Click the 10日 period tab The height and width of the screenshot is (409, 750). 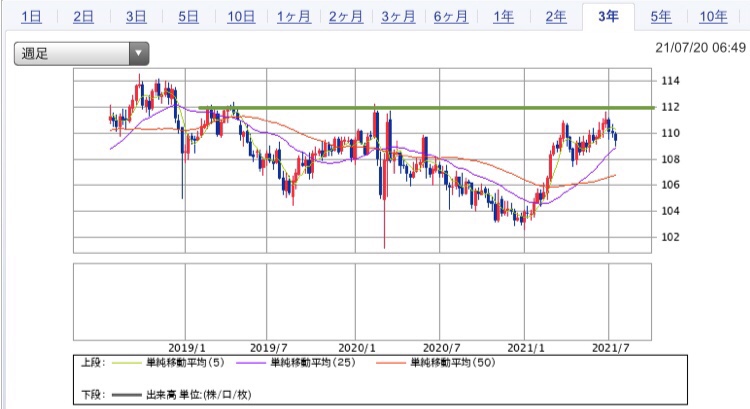coord(241,17)
